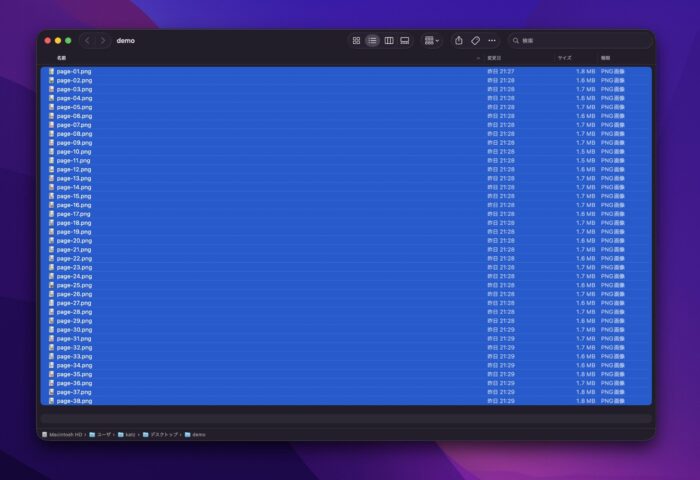
Task: Switch to gallery view
Action: 405,40
